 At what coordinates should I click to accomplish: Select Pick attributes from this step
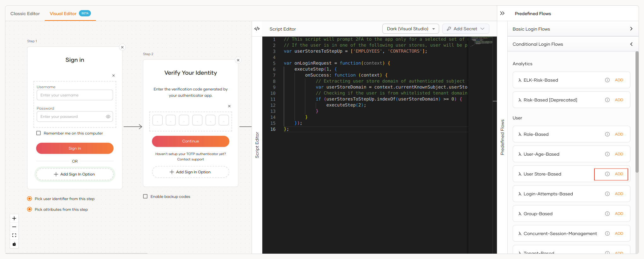pos(29,210)
